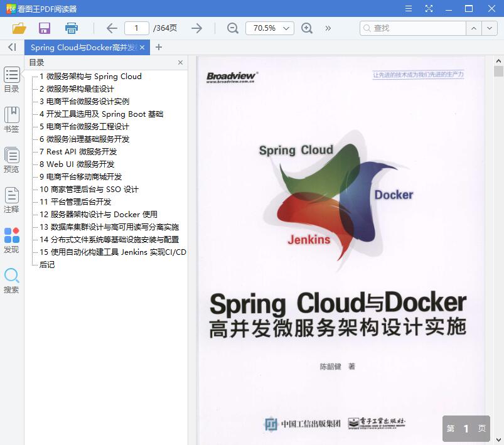Close the 目录 outline panel
504x445 pixels.
(180, 62)
